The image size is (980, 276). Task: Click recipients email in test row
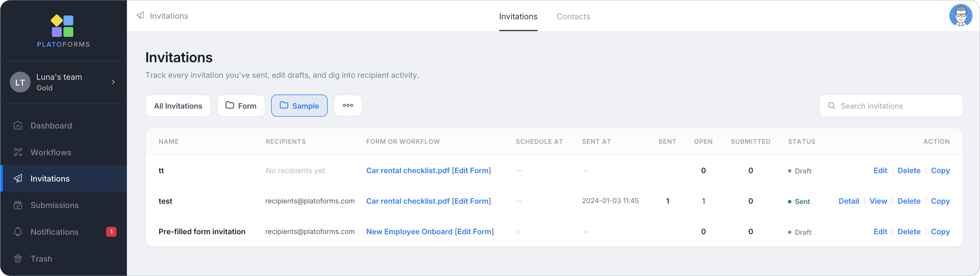click(x=310, y=201)
